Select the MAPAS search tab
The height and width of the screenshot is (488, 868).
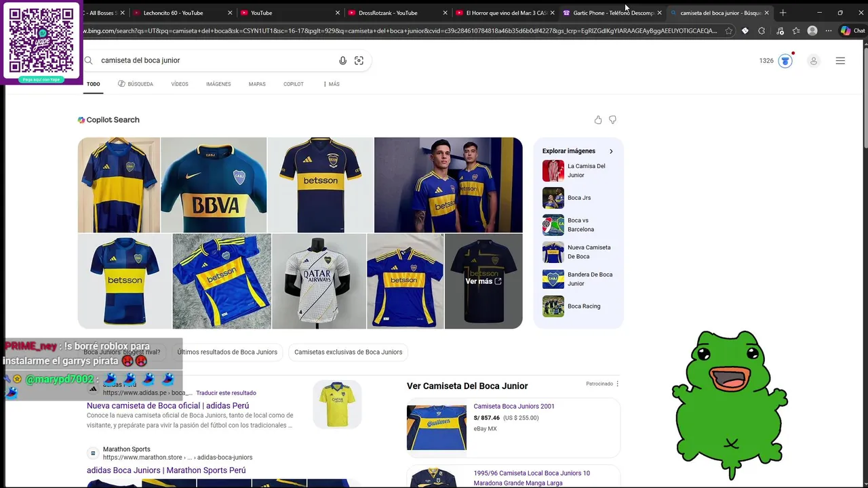point(257,84)
